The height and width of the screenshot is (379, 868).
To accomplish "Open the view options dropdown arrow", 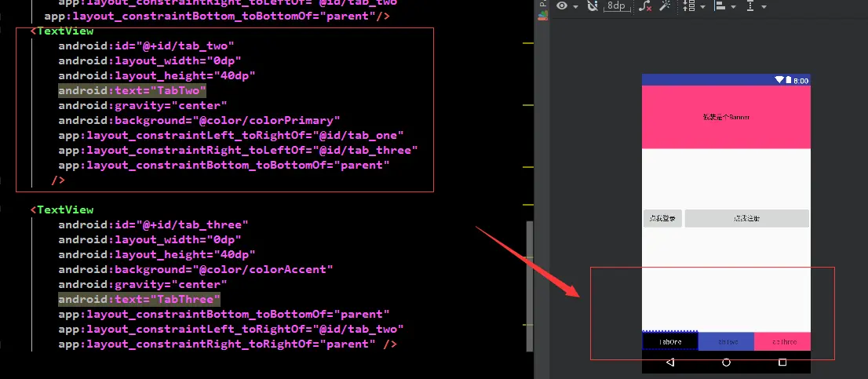I will coord(576,7).
